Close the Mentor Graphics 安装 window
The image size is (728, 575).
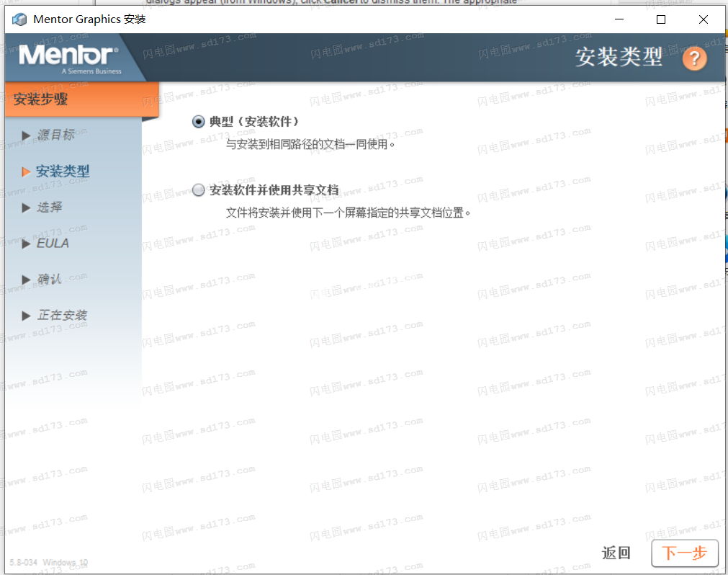704,19
